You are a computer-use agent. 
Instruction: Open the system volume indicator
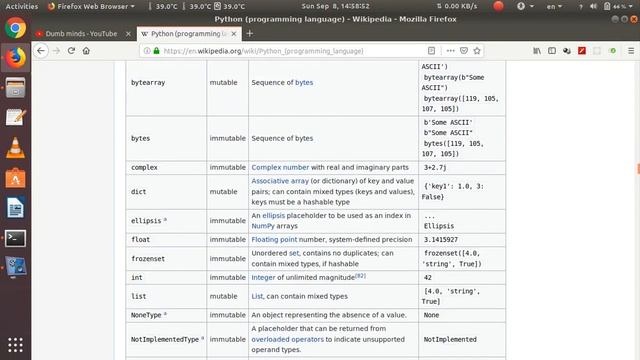click(593, 6)
